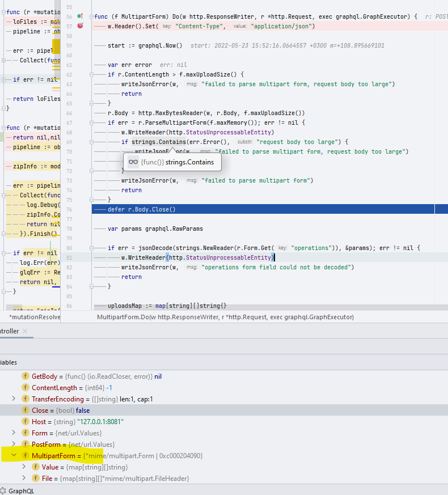Click line number 69 in gutter
The image size is (448, 495).
pyautogui.click(x=69, y=142)
